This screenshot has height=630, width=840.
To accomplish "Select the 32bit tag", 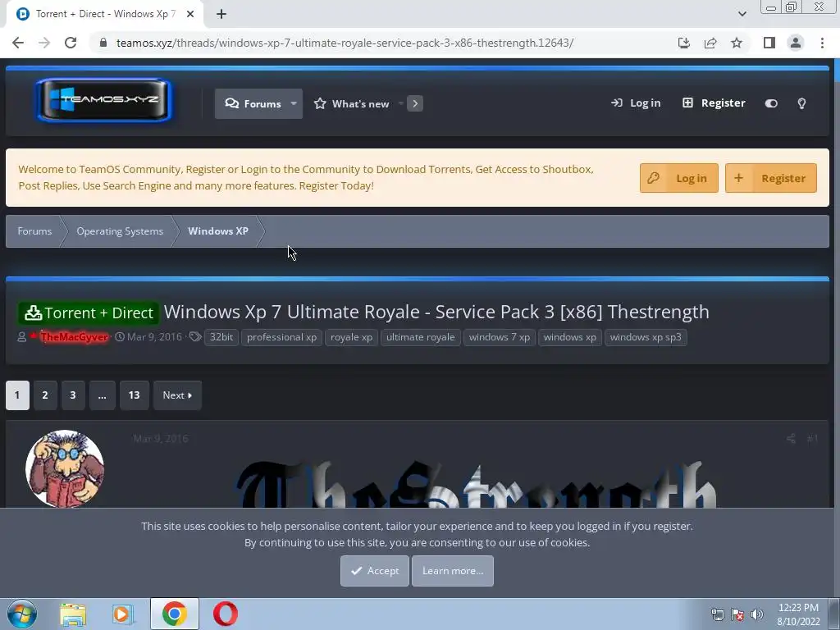I will click(x=221, y=337).
